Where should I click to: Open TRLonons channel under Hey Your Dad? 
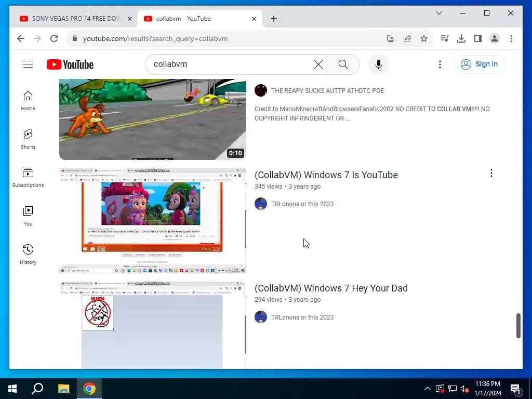[x=302, y=317]
